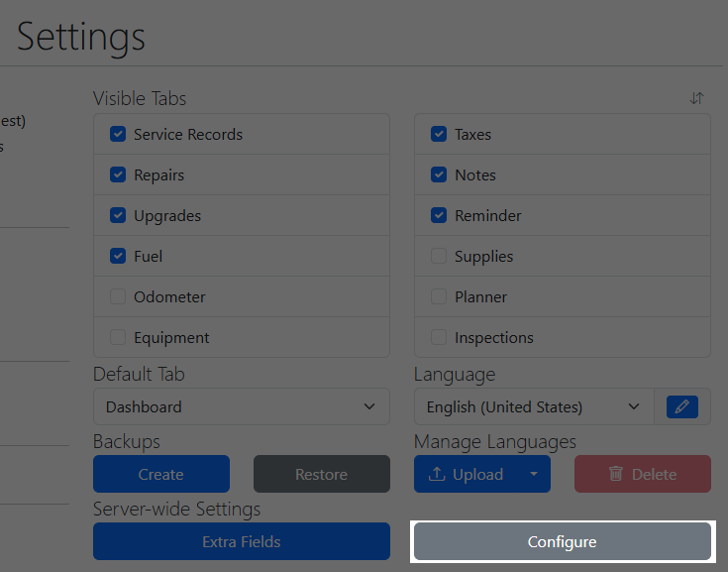Open the Default Tab dropdown
The width and height of the screenshot is (728, 572).
pos(241,406)
